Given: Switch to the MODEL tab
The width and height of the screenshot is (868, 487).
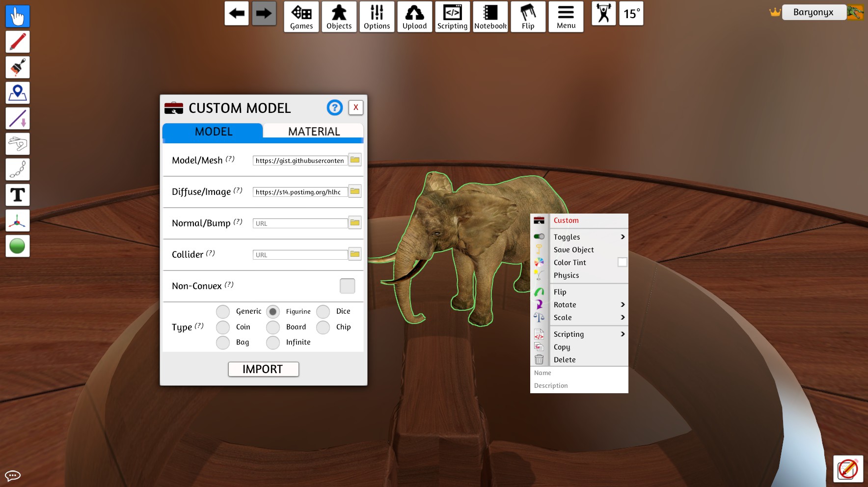Looking at the screenshot, I should click(x=213, y=132).
